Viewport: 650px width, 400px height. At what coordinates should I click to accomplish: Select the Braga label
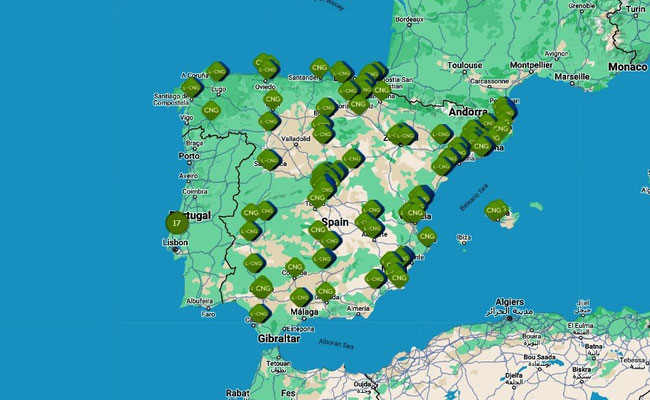tap(194, 143)
